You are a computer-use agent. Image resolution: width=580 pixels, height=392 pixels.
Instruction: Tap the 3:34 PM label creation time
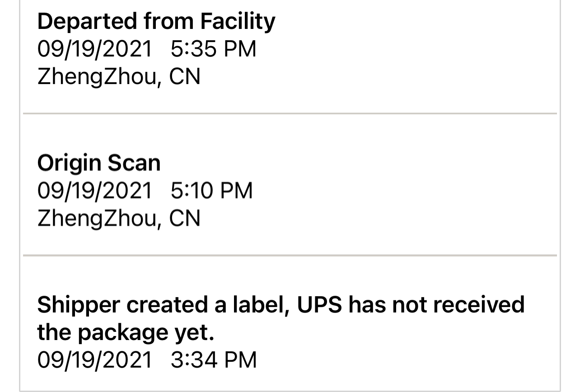(x=214, y=360)
